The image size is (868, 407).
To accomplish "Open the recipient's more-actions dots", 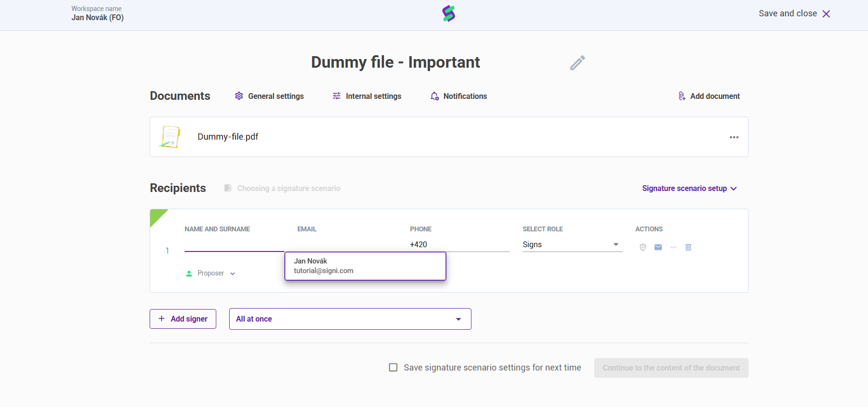I will point(673,247).
